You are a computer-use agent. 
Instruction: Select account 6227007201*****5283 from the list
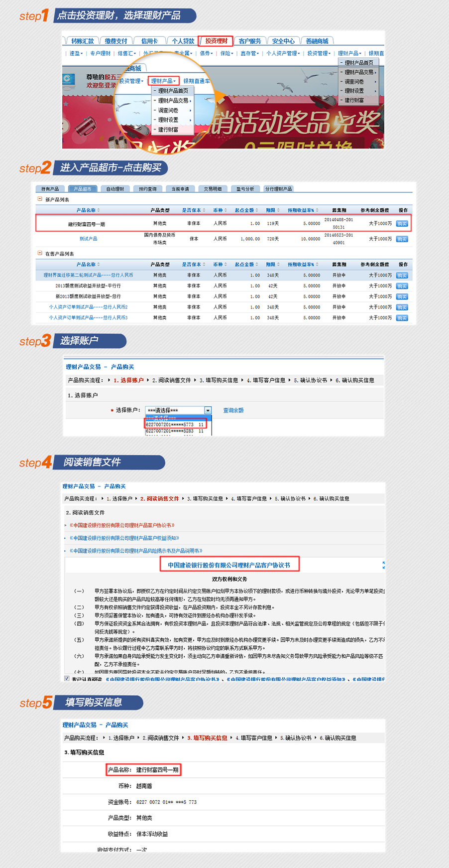175,431
